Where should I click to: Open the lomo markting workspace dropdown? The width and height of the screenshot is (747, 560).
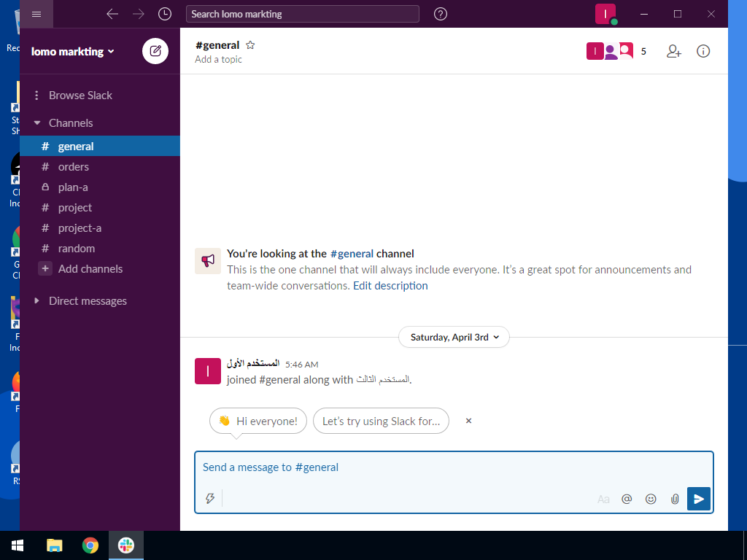click(73, 52)
